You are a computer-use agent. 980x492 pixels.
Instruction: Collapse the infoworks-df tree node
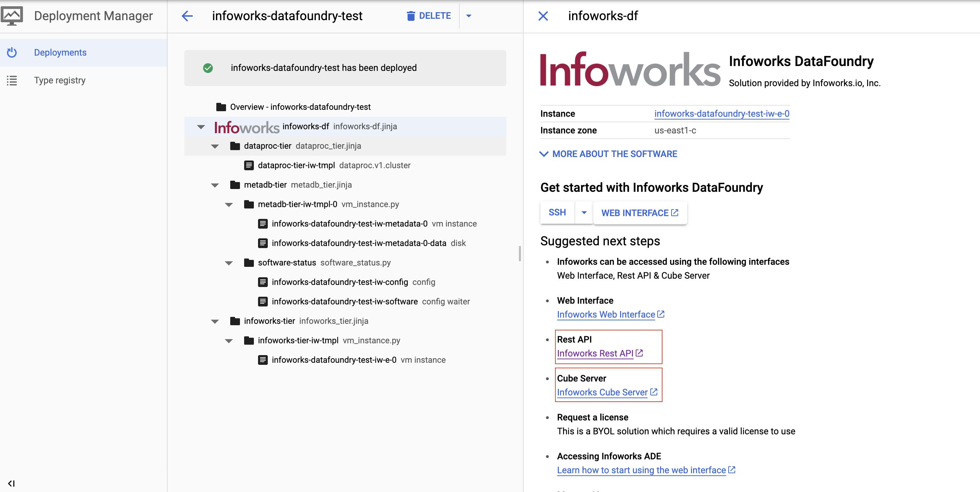click(201, 127)
